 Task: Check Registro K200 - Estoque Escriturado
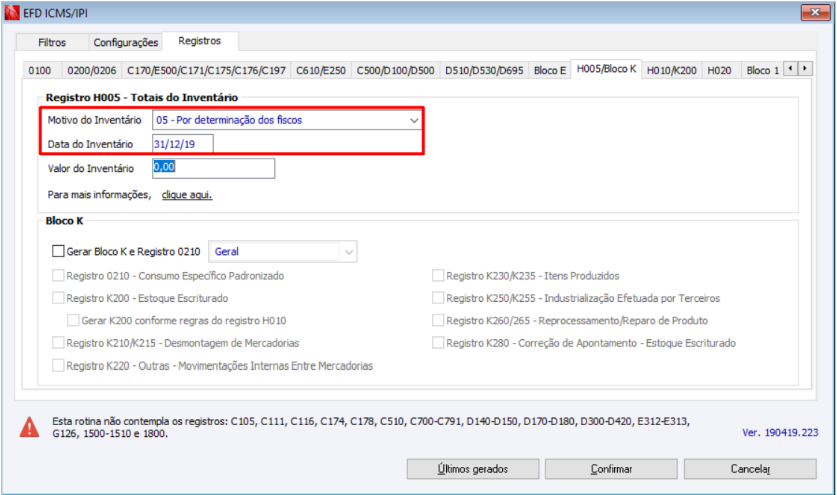[x=58, y=298]
